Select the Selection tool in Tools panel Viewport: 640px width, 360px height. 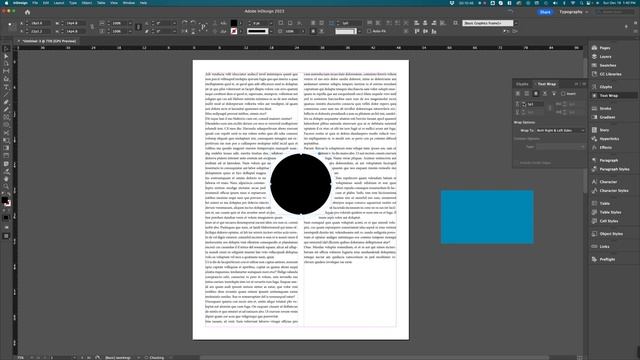tap(6, 49)
